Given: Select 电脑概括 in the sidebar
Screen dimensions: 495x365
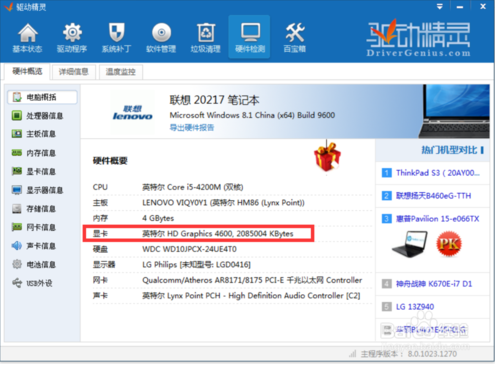Looking at the screenshot, I should 42,97.
